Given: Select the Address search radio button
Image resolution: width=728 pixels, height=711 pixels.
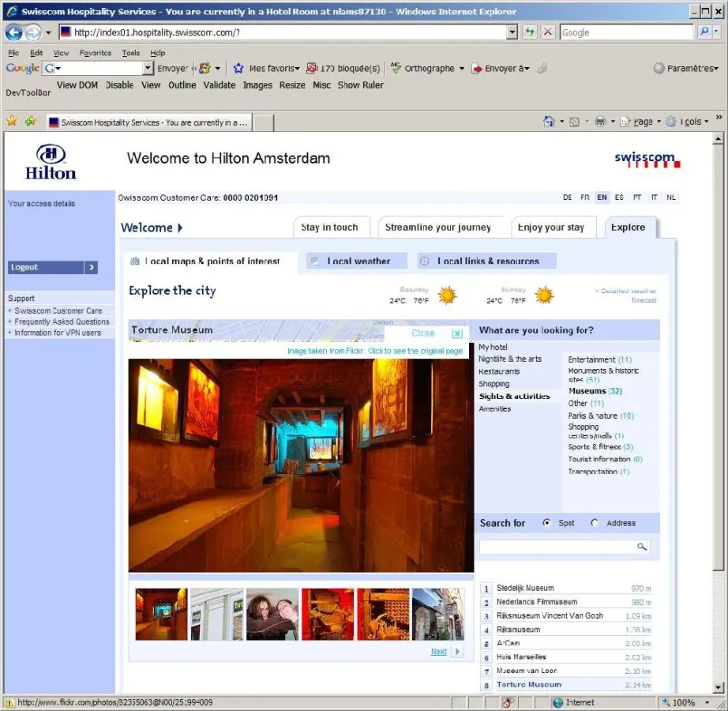Looking at the screenshot, I should point(595,523).
